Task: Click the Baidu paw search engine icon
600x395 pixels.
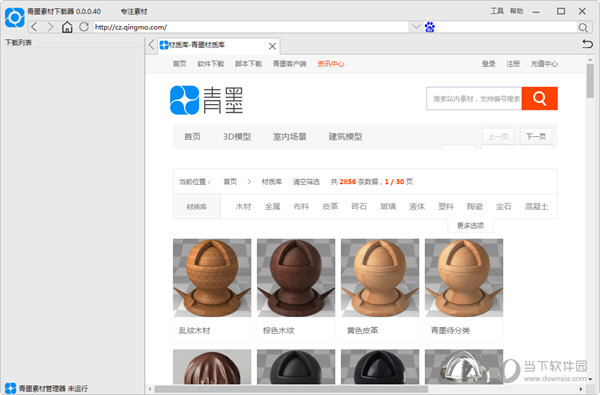Action: [x=430, y=27]
